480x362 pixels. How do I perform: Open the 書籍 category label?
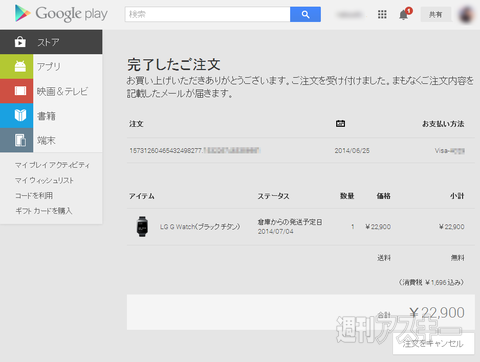click(46, 116)
